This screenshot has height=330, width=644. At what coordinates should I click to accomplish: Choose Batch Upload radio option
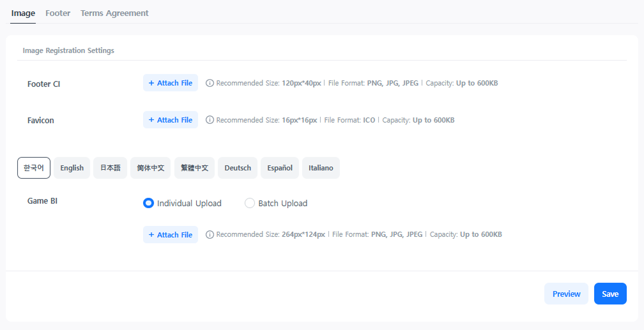pos(250,204)
